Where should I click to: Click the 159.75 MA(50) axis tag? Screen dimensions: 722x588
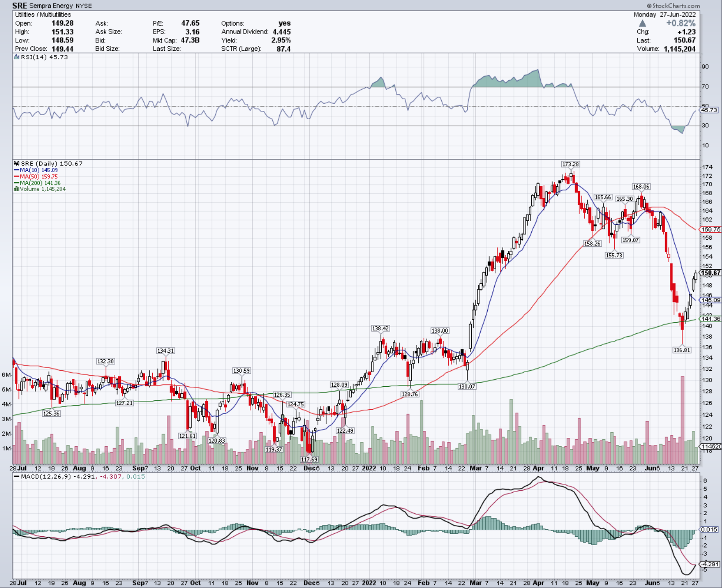point(711,230)
